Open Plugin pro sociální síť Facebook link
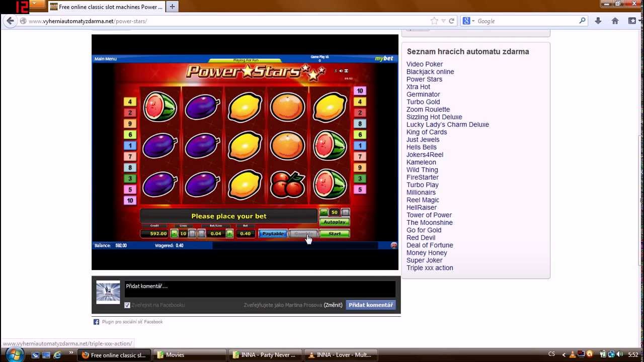The image size is (644, 362). point(132,322)
